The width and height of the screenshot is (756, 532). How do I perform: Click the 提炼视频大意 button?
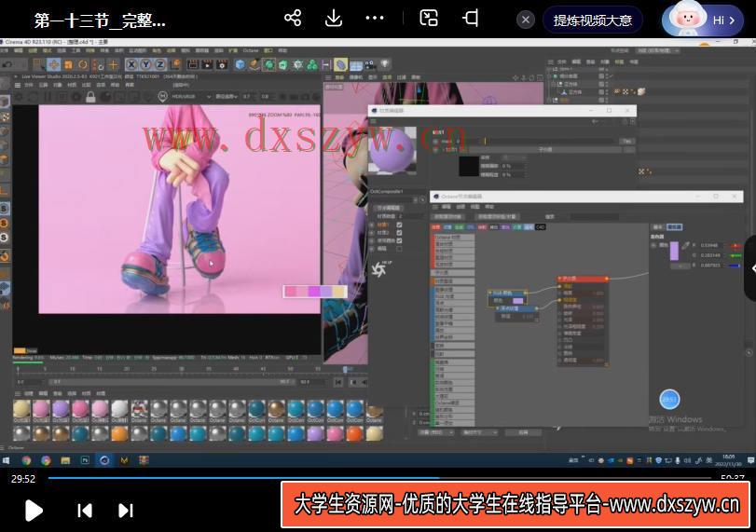click(593, 20)
